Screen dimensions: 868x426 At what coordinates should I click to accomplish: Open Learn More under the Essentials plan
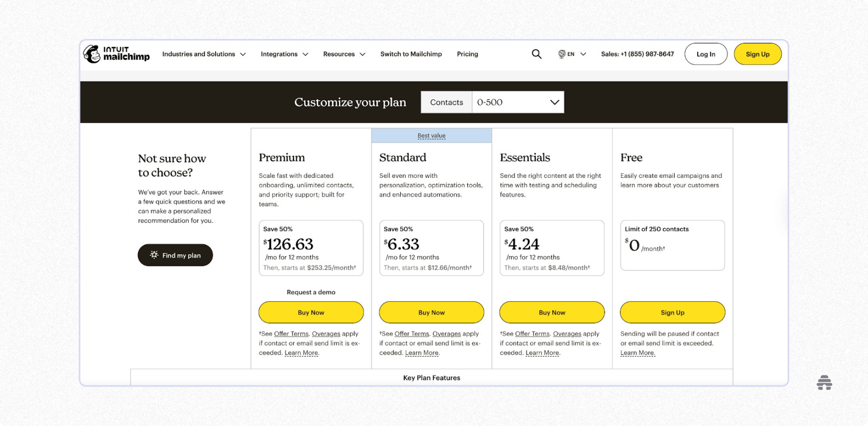pyautogui.click(x=542, y=352)
